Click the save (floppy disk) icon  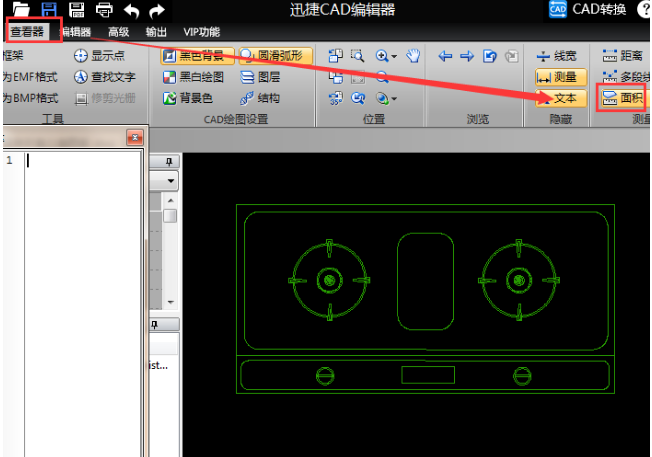point(48,10)
